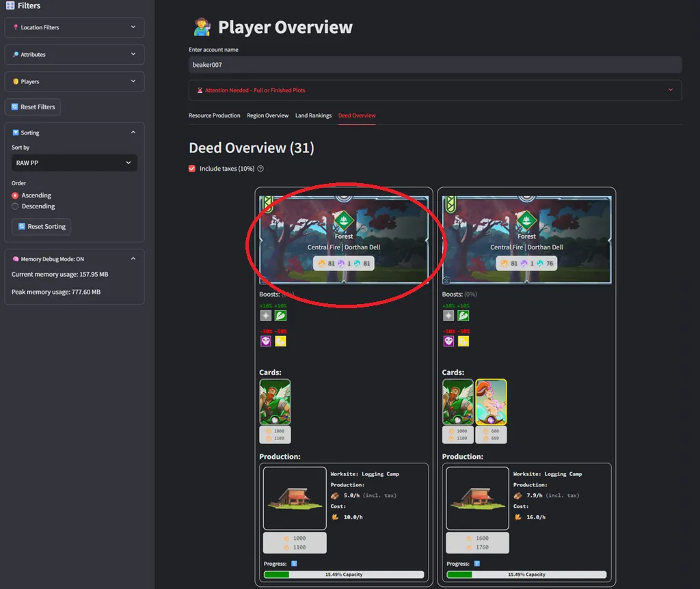Click the first deed's purple skull penalty icon

coord(266,342)
